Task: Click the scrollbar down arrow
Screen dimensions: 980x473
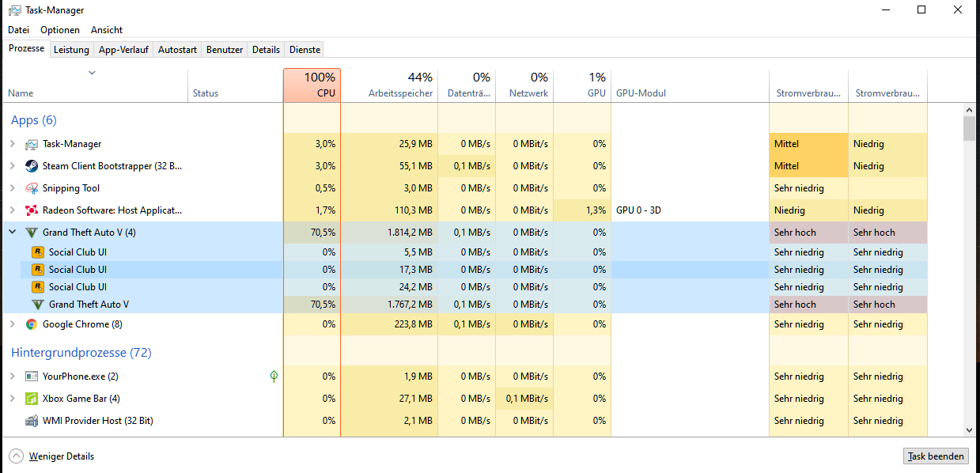Action: pyautogui.click(x=969, y=429)
